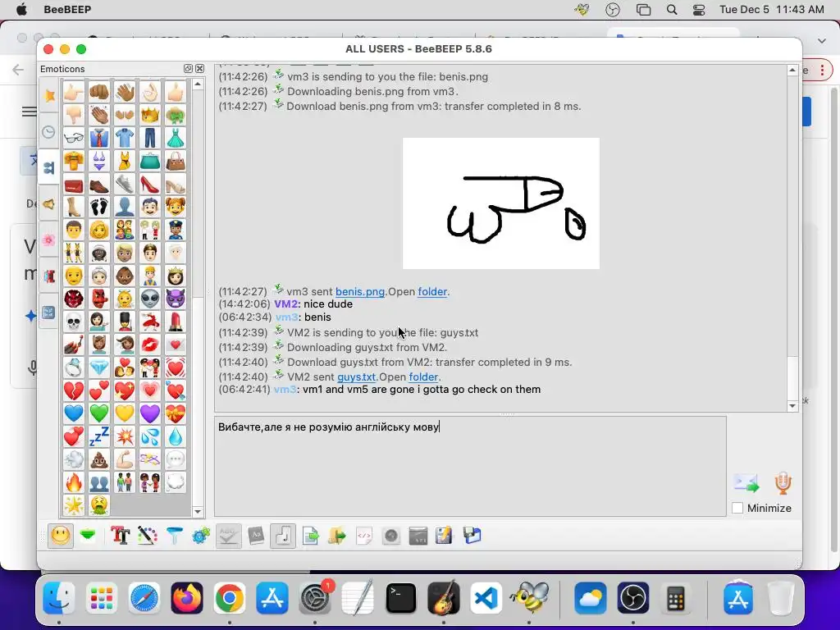Insert the gray alien emoji
840x630 pixels.
click(x=150, y=299)
